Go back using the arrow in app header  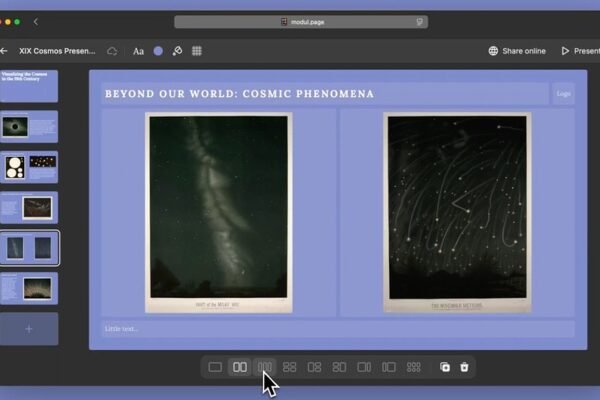pos(5,51)
